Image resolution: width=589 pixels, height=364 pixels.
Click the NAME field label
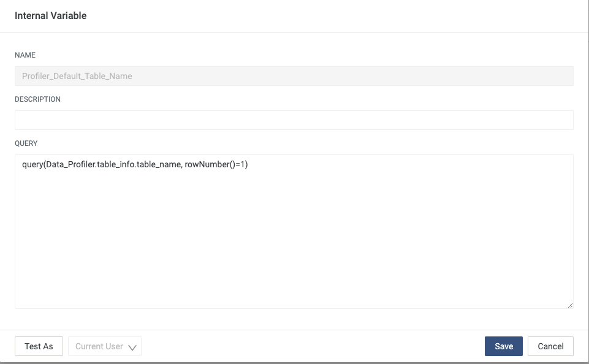click(25, 55)
